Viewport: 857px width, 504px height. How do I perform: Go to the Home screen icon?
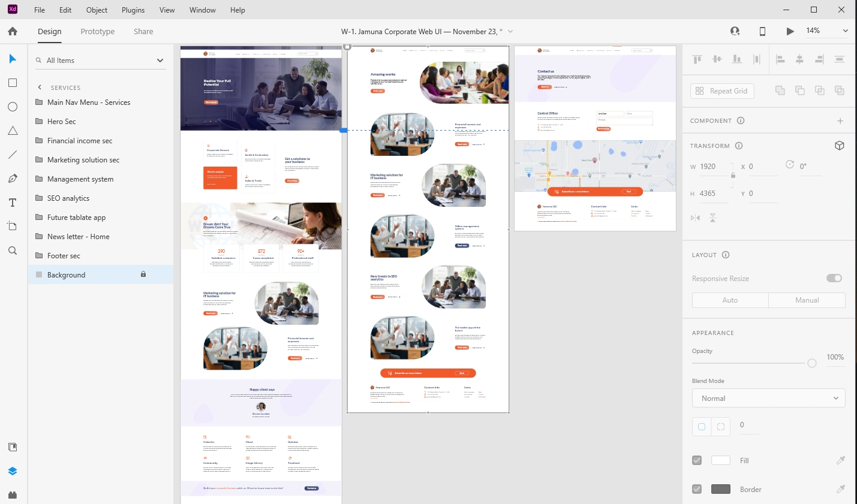[x=13, y=31]
